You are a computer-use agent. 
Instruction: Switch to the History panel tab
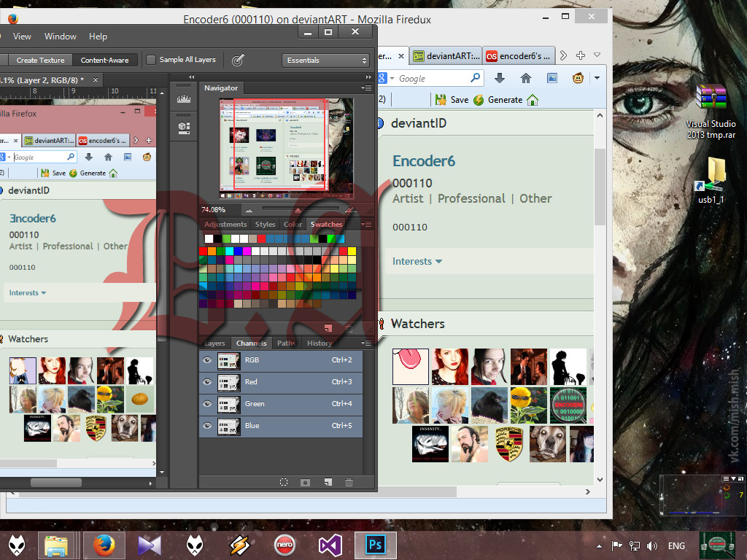320,343
